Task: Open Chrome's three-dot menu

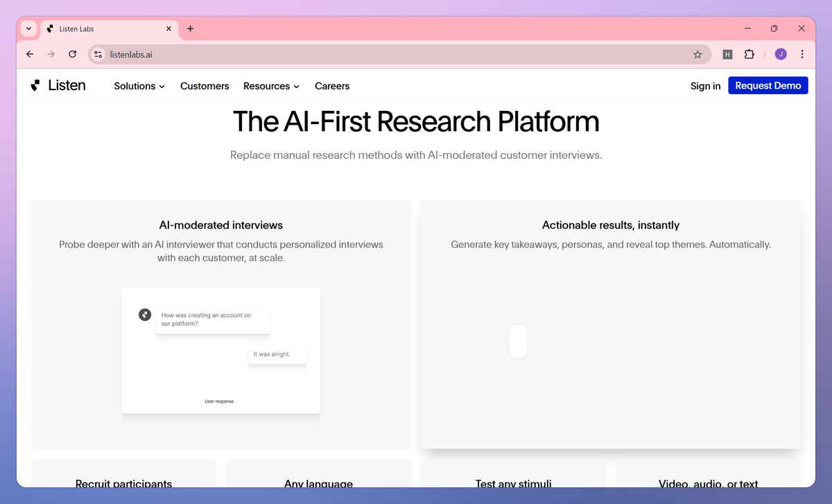Action: click(802, 54)
